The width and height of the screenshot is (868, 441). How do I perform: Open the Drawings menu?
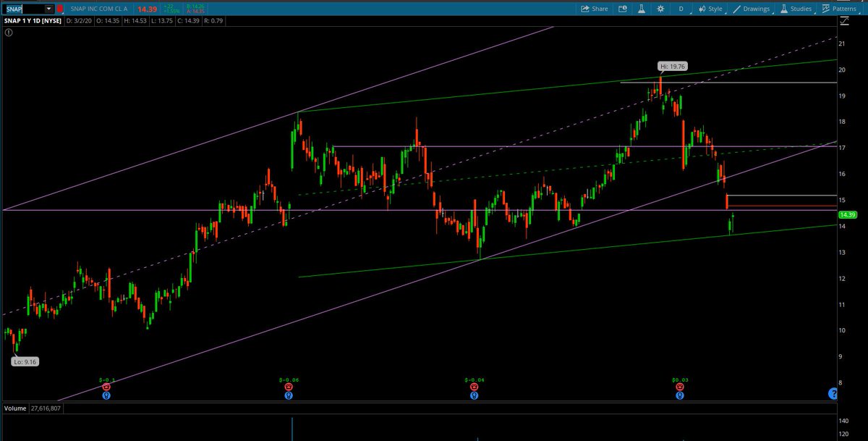pos(751,9)
